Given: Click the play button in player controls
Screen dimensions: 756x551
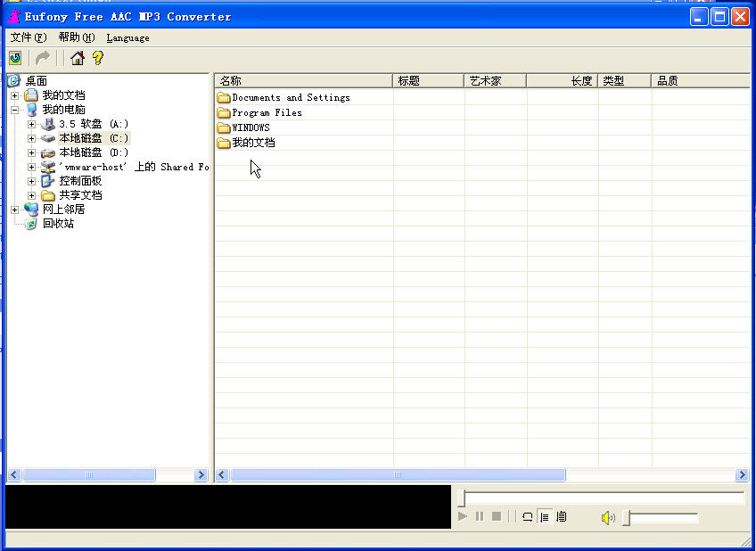Looking at the screenshot, I should pyautogui.click(x=463, y=517).
